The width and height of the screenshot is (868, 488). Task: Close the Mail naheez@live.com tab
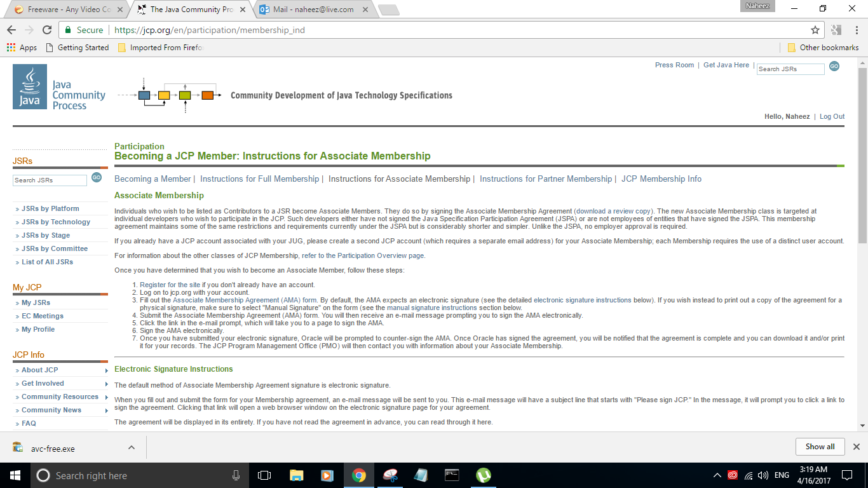[365, 10]
